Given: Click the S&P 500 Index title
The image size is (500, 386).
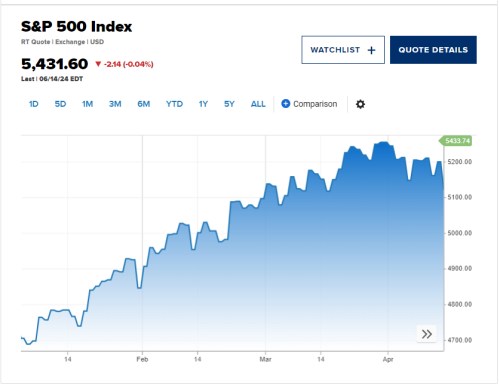Looking at the screenshot, I should tap(76, 26).
